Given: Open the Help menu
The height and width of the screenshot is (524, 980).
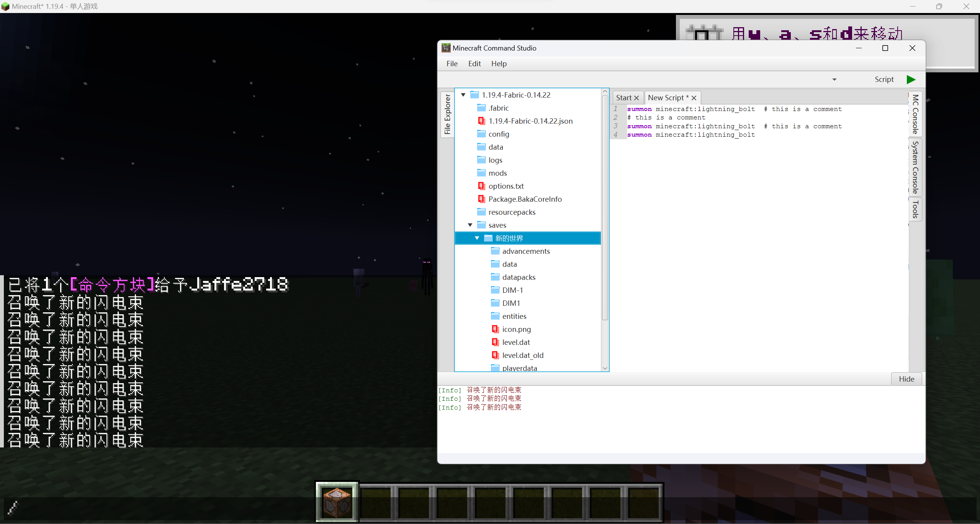Looking at the screenshot, I should pos(499,64).
